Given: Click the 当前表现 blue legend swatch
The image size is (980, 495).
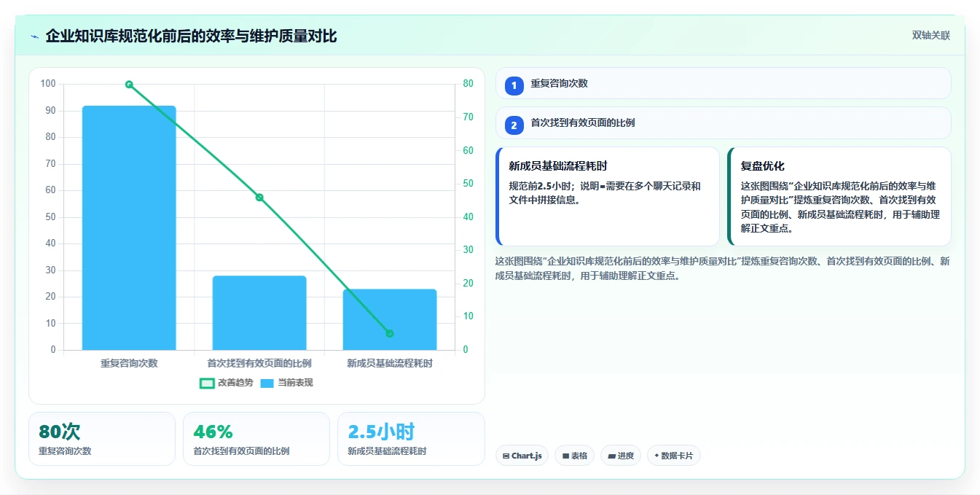Looking at the screenshot, I should 267,383.
